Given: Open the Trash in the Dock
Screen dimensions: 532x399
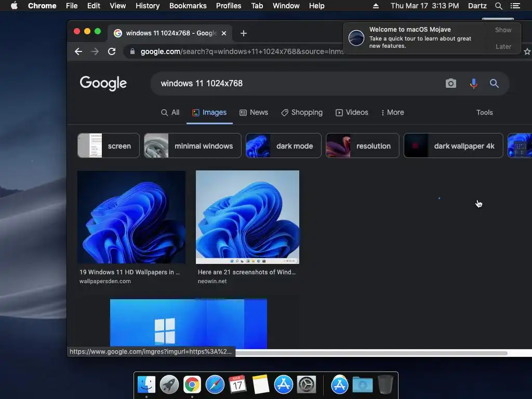Looking at the screenshot, I should tap(385, 384).
